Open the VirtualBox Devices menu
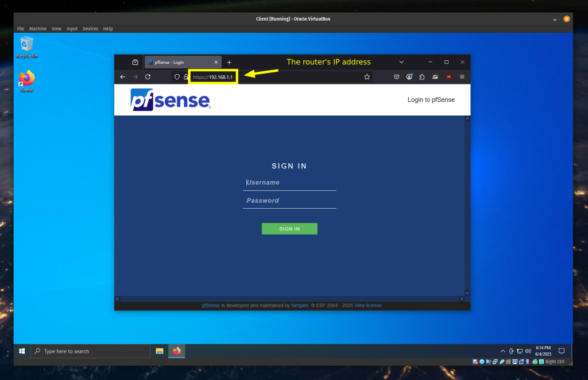This screenshot has width=588, height=380. [x=90, y=29]
